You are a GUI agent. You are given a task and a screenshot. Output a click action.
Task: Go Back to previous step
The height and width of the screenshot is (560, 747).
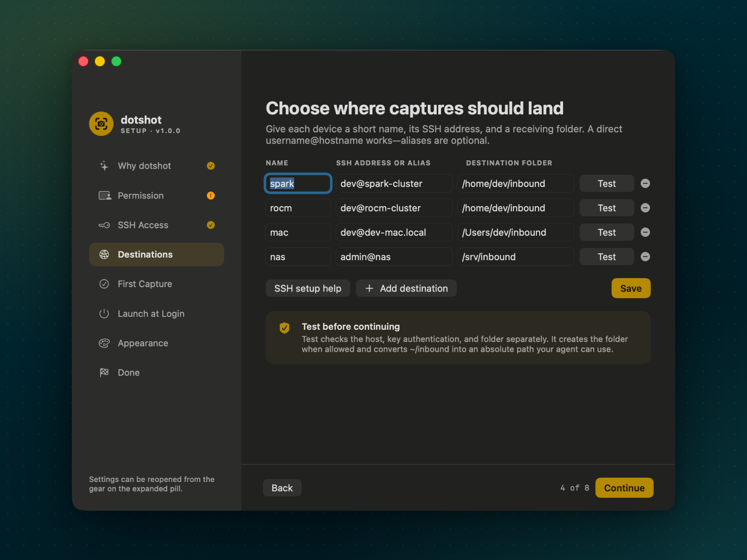click(282, 488)
